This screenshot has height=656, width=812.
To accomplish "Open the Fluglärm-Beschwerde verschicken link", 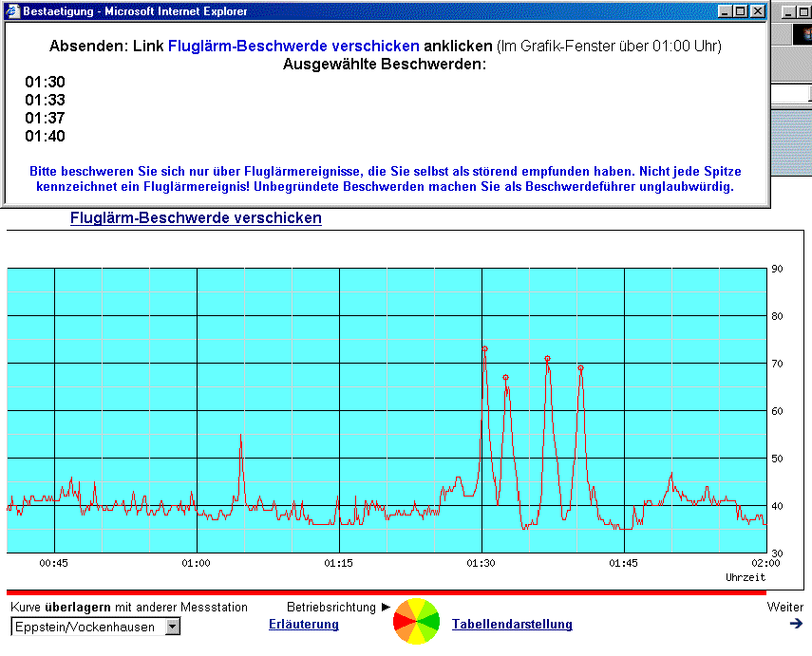I will pyautogui.click(x=196, y=218).
